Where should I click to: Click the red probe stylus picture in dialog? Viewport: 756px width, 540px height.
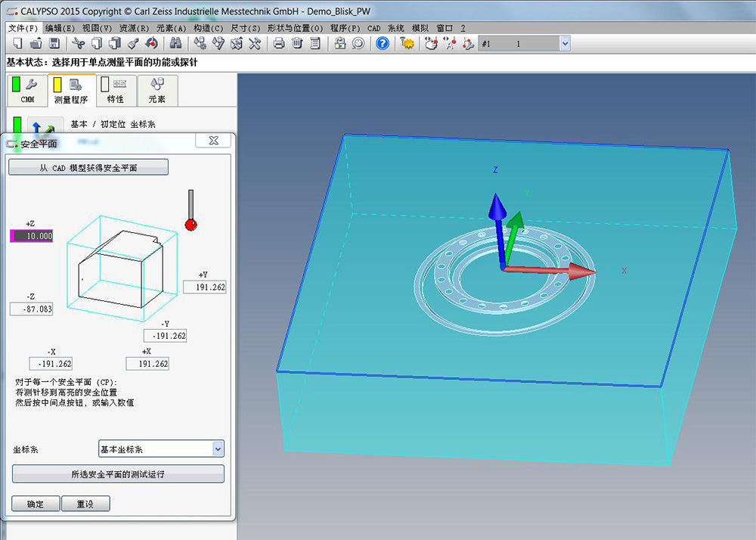click(191, 210)
